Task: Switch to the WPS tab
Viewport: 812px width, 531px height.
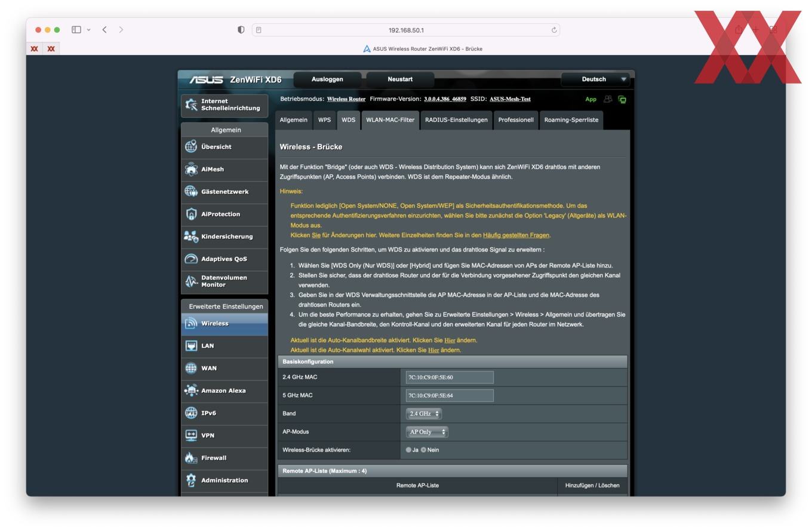Action: pos(324,120)
